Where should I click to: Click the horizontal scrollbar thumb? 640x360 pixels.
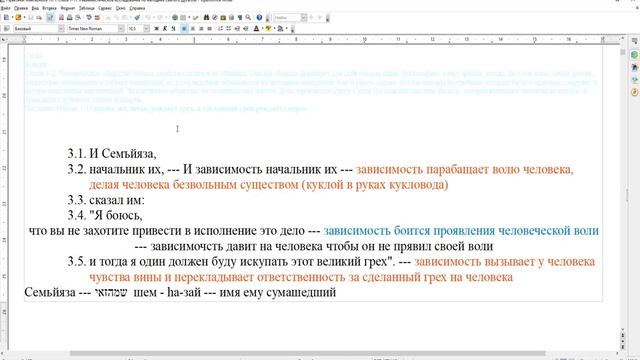[x=308, y=353]
